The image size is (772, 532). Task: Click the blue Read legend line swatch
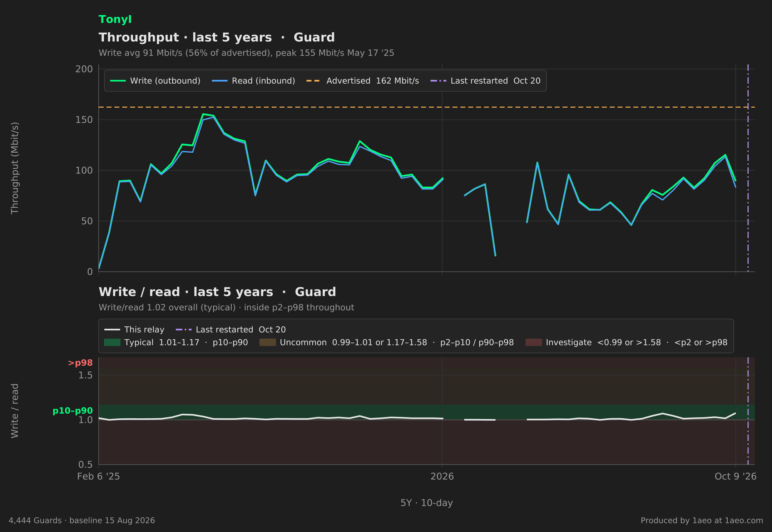click(x=220, y=81)
